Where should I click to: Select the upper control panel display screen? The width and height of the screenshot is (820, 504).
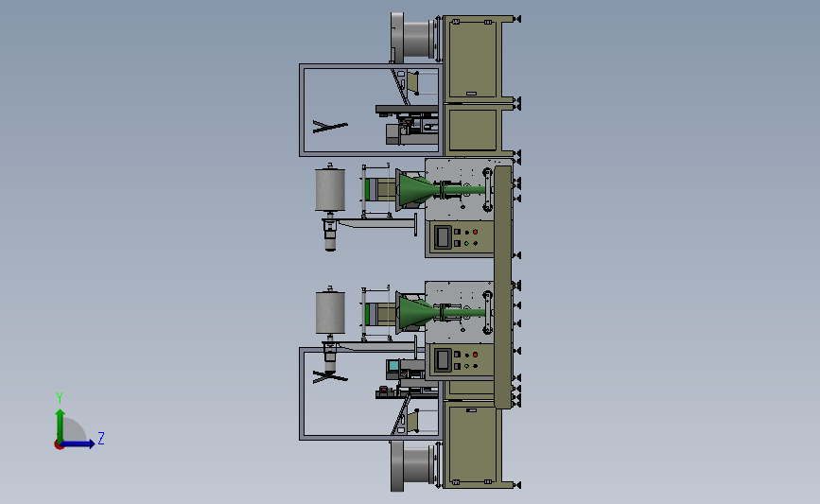pyautogui.click(x=443, y=237)
